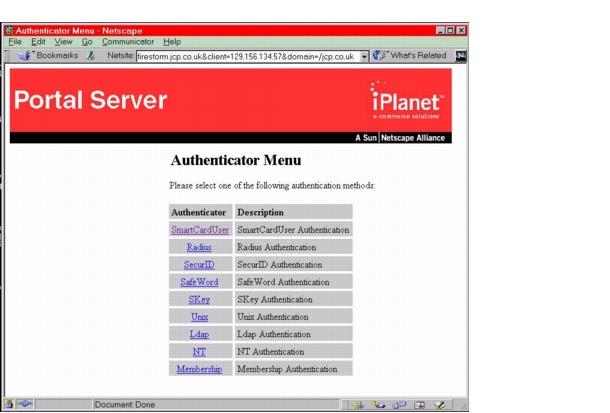Click the Membership Authentication description cell
Screen dimensions: 610x413
(294, 369)
